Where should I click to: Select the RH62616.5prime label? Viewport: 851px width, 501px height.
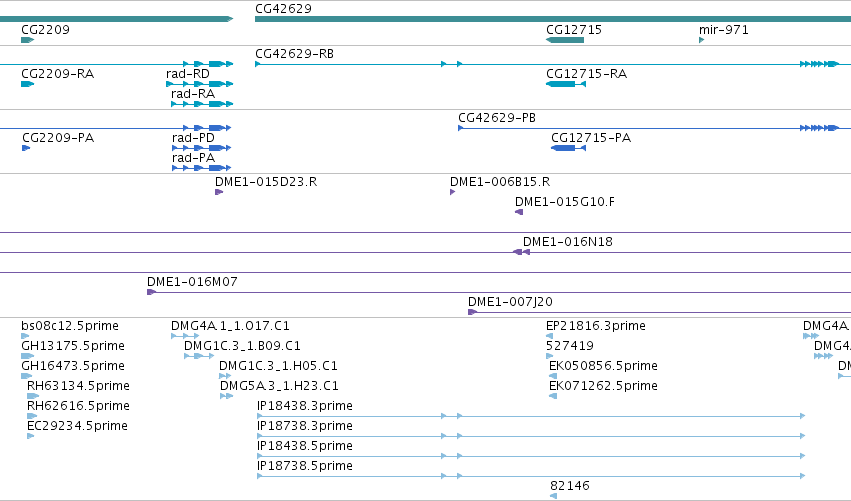[x=78, y=406]
